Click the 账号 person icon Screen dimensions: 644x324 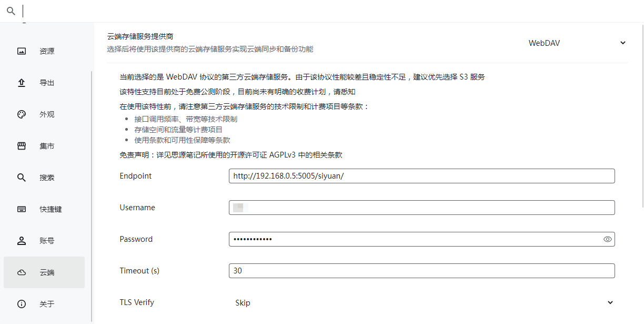(21, 241)
